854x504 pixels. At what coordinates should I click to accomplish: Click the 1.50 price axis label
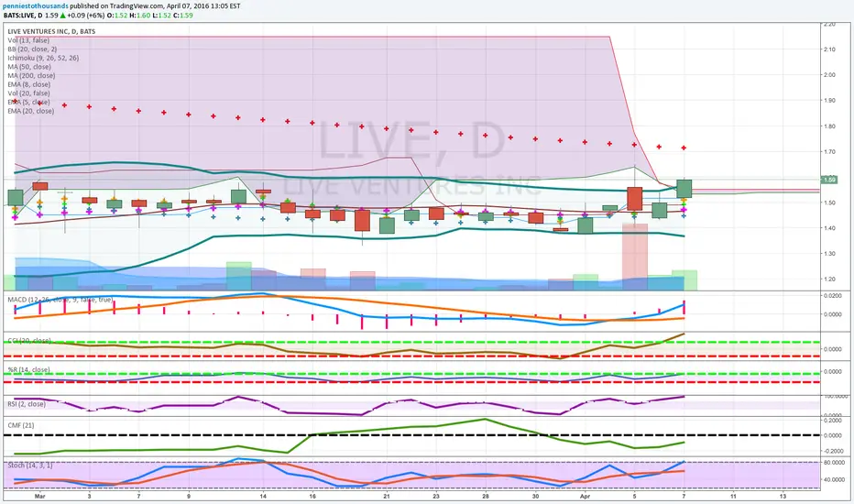tap(829, 203)
